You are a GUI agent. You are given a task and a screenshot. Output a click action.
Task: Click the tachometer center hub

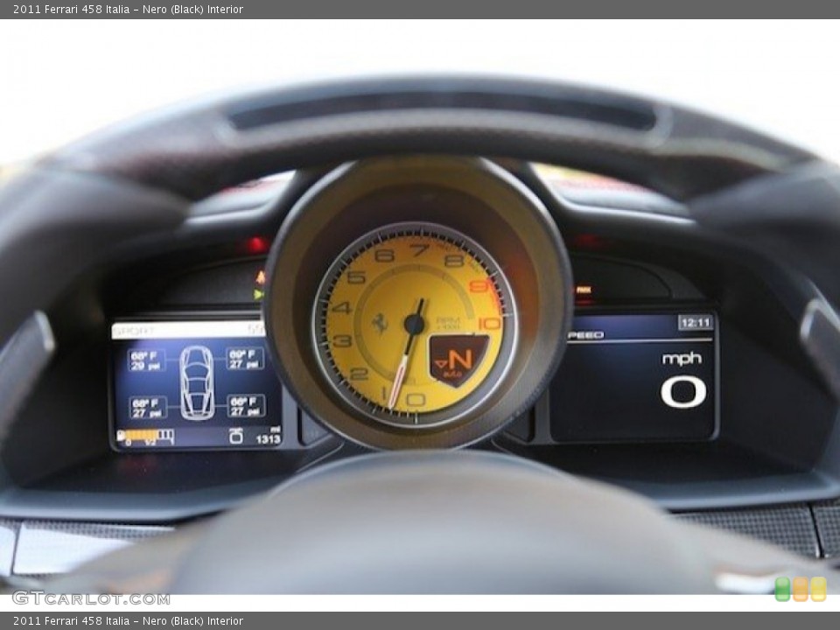414,324
